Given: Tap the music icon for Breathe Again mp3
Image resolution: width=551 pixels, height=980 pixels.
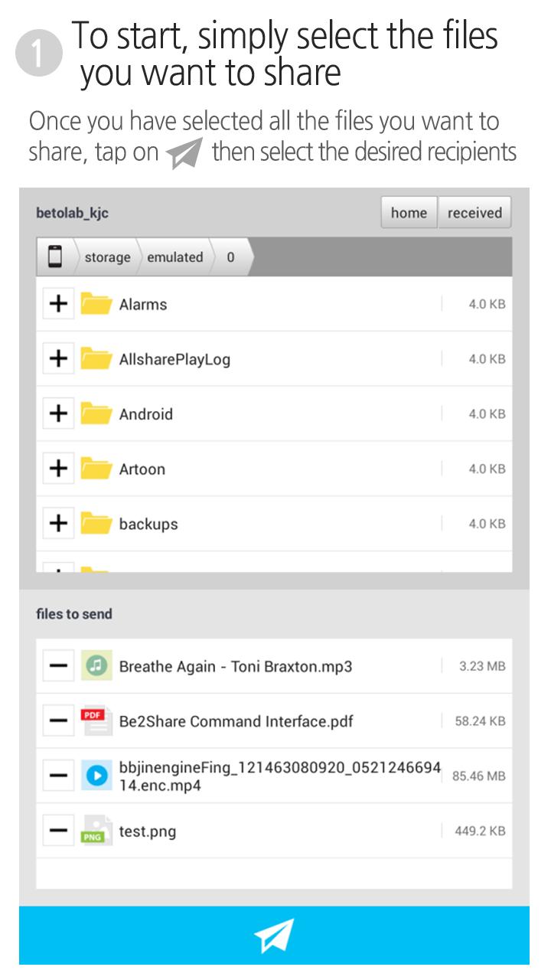Looking at the screenshot, I should click(96, 666).
